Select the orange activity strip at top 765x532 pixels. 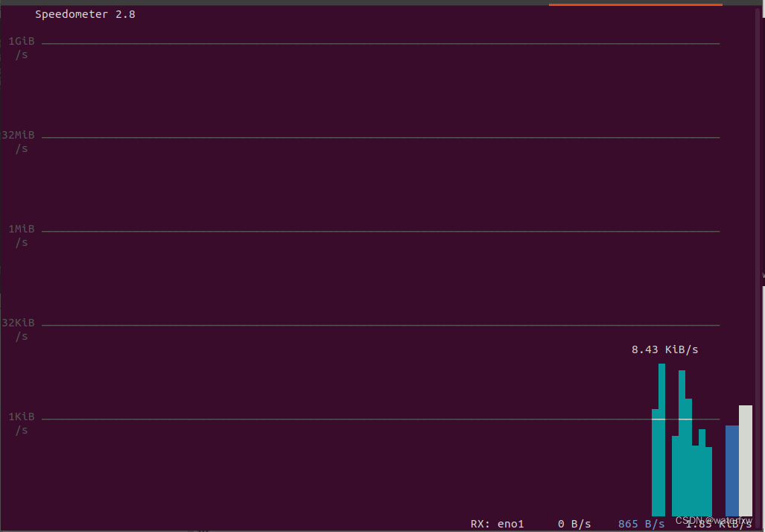click(635, 3)
